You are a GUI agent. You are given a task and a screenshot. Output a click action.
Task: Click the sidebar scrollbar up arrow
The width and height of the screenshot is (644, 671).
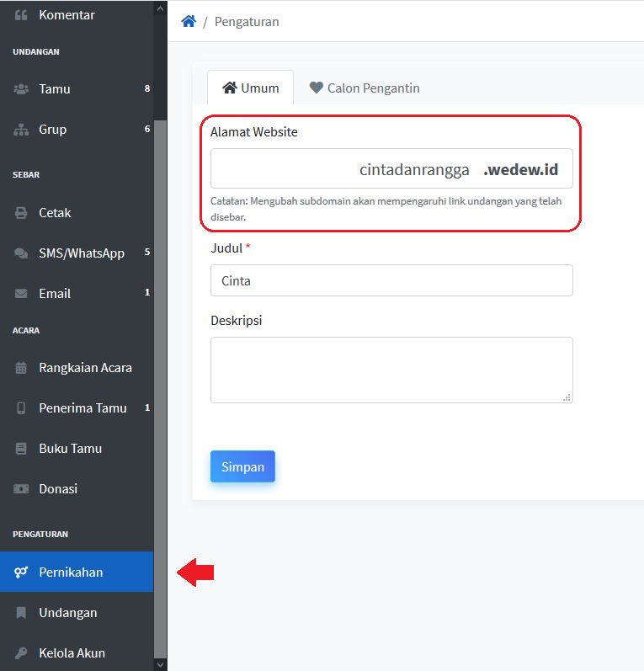pos(160,8)
